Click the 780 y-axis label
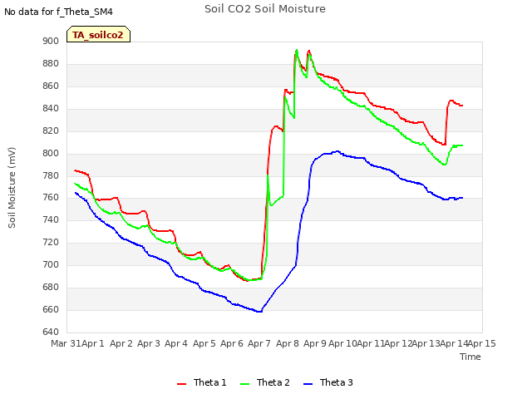 click(51, 175)
